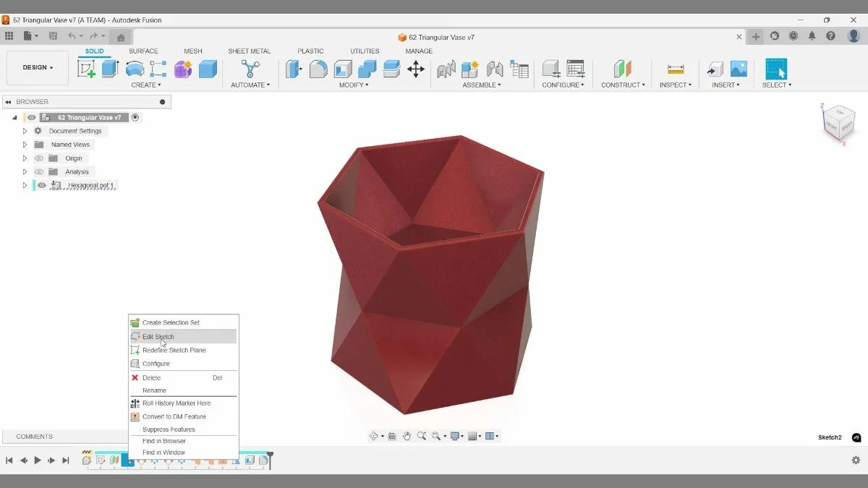The image size is (868, 488).
Task: Activate the Orbit tool below the canvas
Action: 374,436
